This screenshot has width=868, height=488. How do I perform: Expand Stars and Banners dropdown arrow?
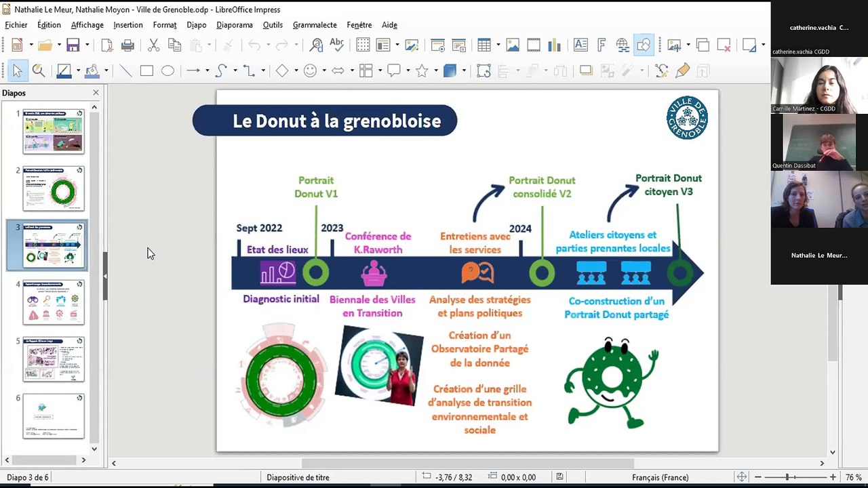tap(436, 70)
